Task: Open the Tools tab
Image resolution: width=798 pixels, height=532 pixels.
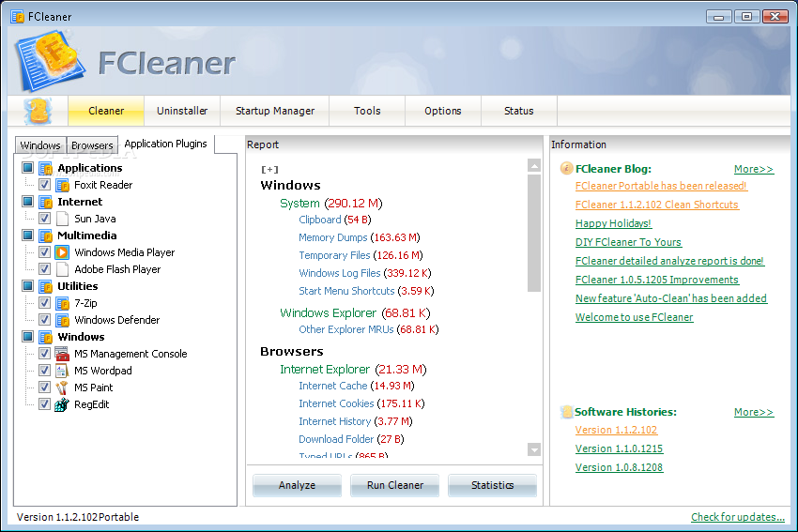Action: [367, 111]
